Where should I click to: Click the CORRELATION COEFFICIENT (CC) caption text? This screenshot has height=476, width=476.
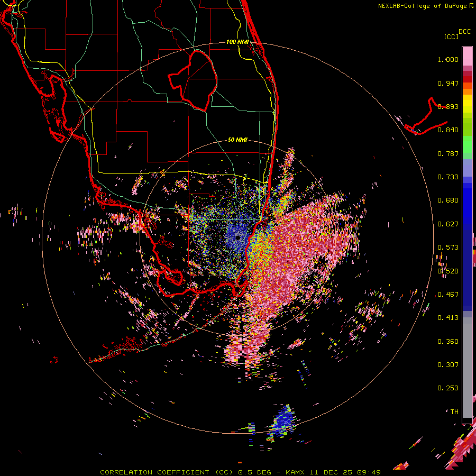167,472
